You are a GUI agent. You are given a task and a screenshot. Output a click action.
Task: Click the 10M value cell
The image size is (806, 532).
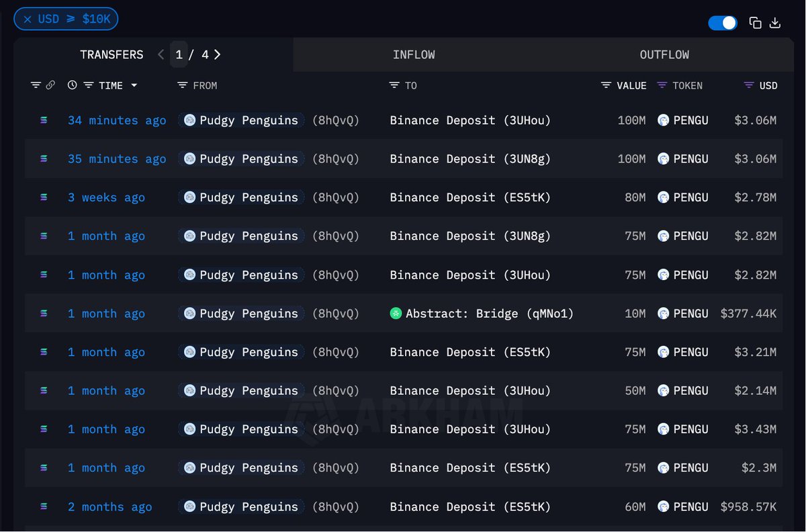coord(635,314)
